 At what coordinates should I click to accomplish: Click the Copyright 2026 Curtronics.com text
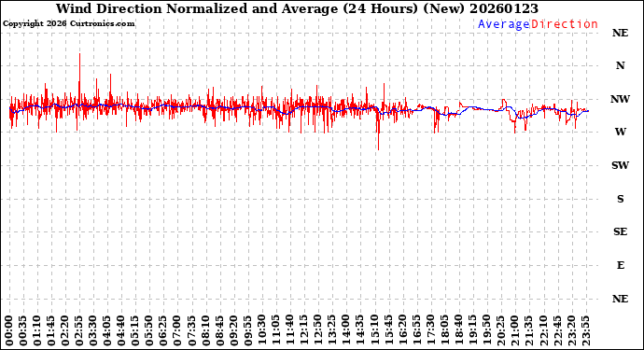68,23
